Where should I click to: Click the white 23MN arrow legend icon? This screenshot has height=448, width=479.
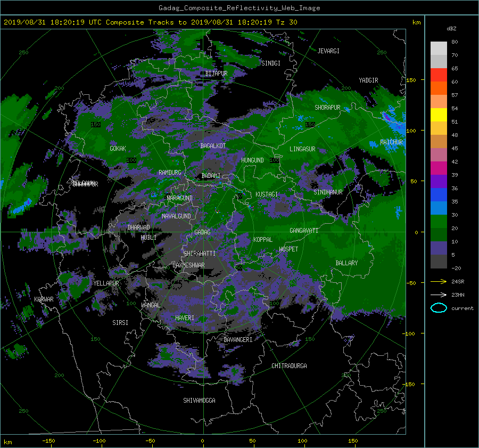click(x=439, y=295)
